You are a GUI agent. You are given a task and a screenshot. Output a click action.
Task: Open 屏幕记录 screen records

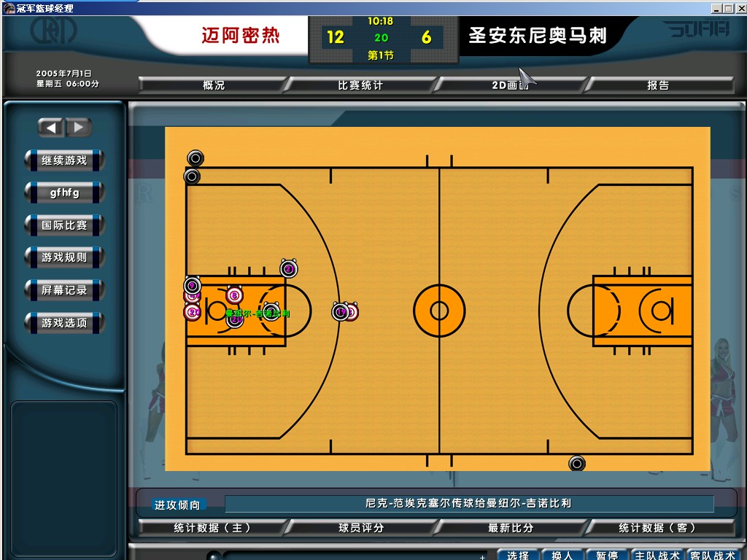click(x=64, y=290)
